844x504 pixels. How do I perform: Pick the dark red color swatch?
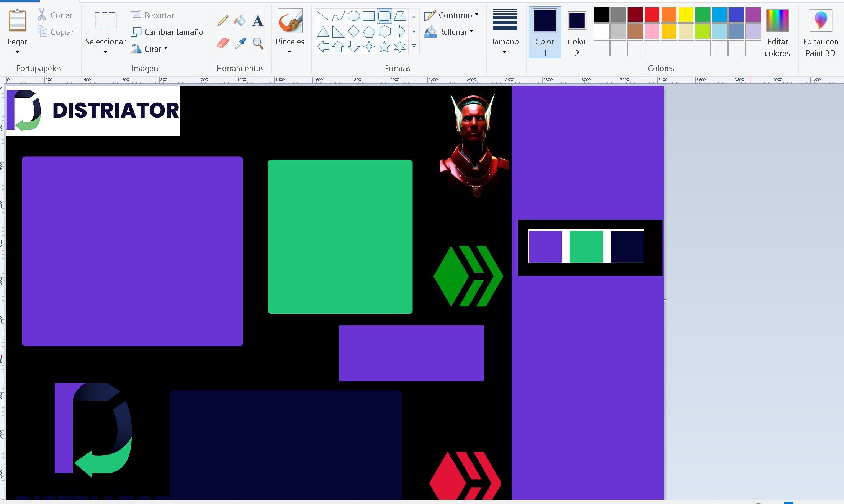click(x=635, y=15)
